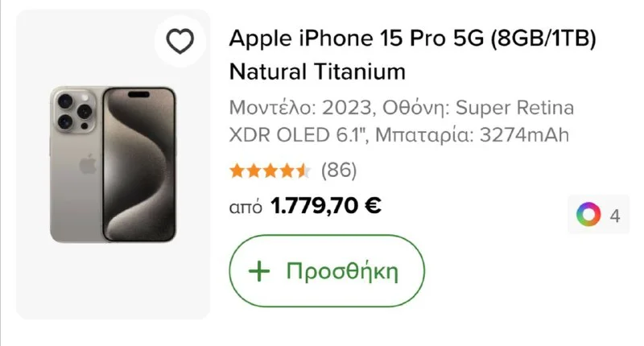644x346 pixels.
Task: Open the multicolor color variants icon
Action: 588,215
